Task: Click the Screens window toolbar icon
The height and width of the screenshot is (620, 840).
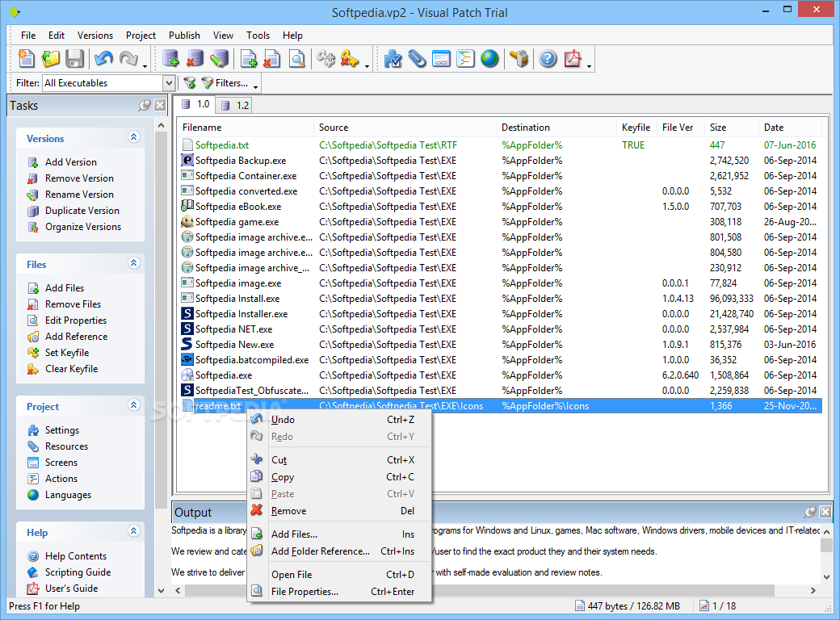Action: tap(441, 59)
